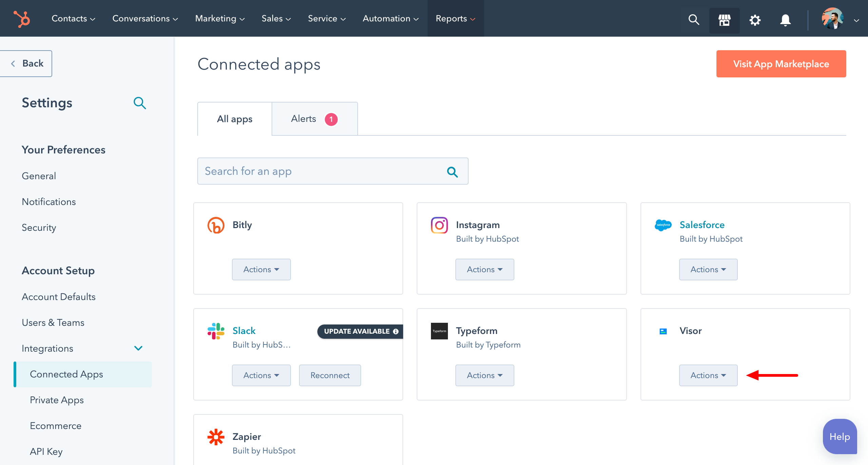Open the Conversations dropdown menu
The height and width of the screenshot is (465, 868).
pos(145,19)
